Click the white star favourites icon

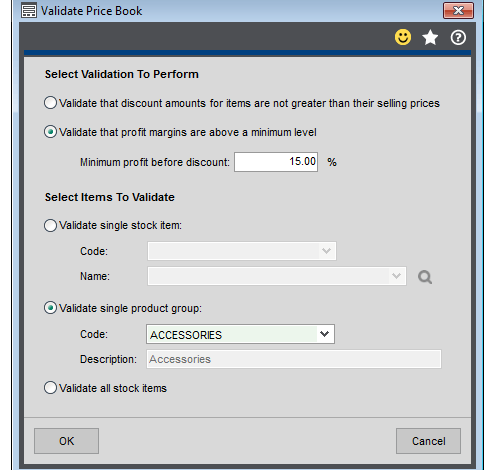tap(430, 37)
